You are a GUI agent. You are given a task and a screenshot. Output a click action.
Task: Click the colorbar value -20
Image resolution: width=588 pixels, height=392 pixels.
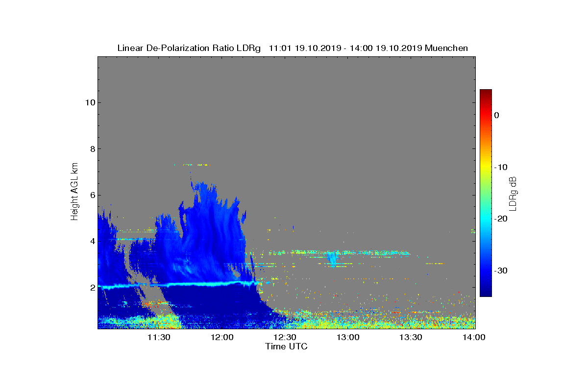tap(500, 219)
